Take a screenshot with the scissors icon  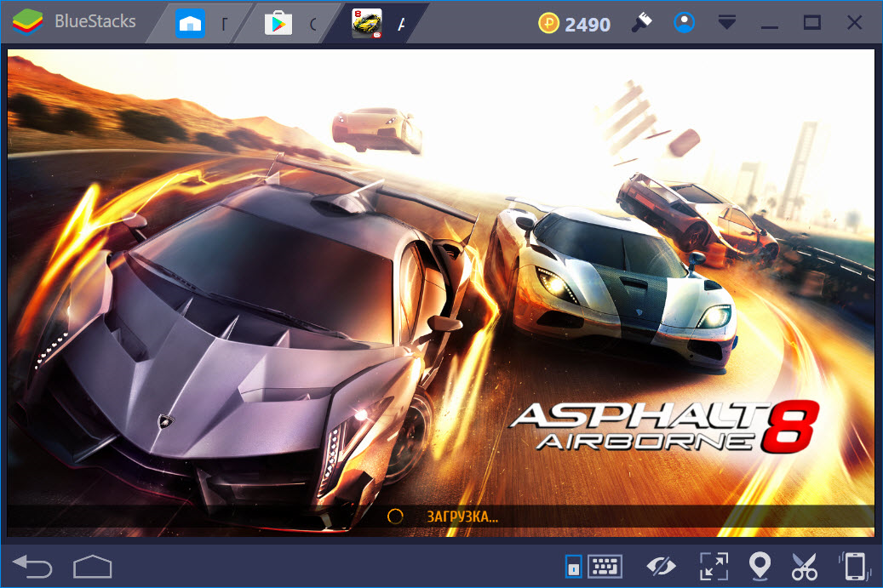point(804,566)
